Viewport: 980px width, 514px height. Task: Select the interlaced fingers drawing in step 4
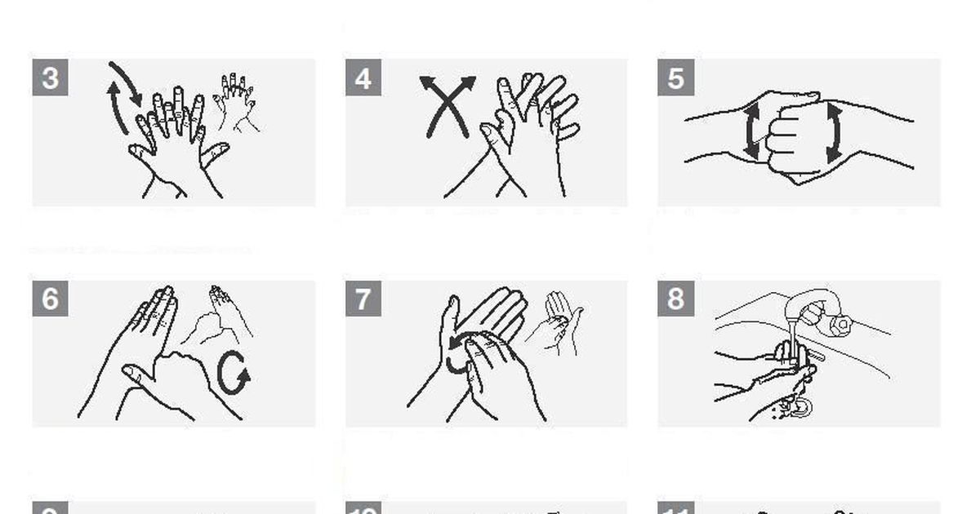tap(523, 135)
